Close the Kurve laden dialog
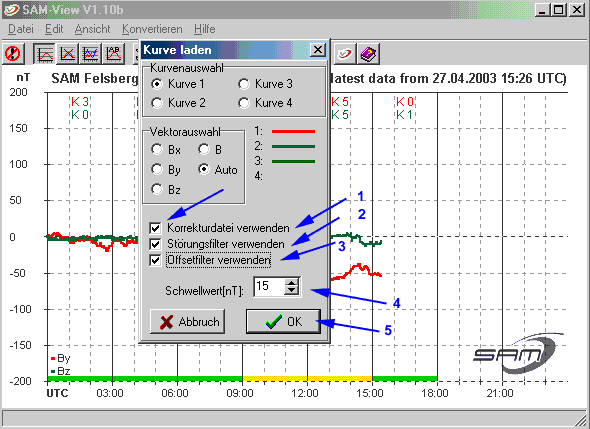 click(x=318, y=49)
